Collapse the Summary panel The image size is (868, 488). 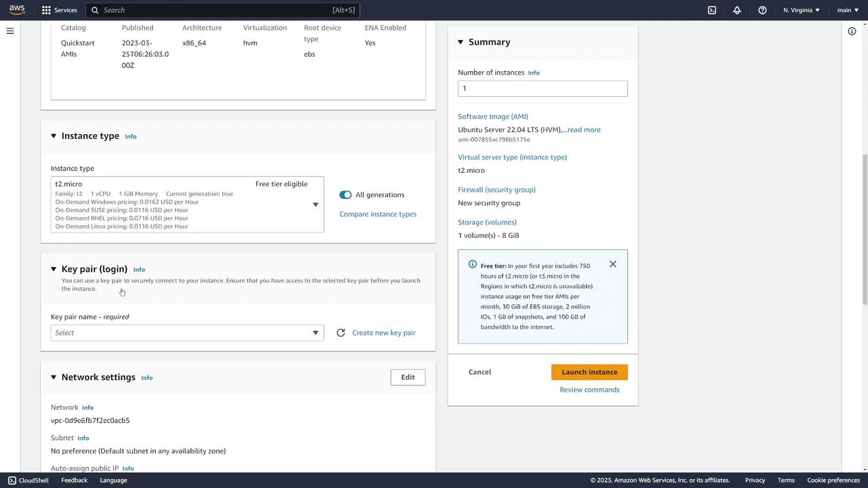pyautogui.click(x=460, y=42)
